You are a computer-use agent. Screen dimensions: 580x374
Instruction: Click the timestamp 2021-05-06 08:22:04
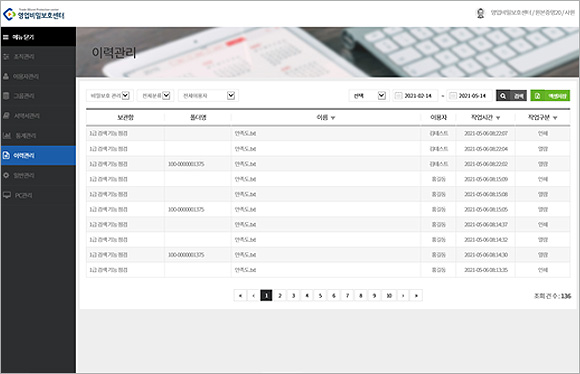pyautogui.click(x=486, y=149)
